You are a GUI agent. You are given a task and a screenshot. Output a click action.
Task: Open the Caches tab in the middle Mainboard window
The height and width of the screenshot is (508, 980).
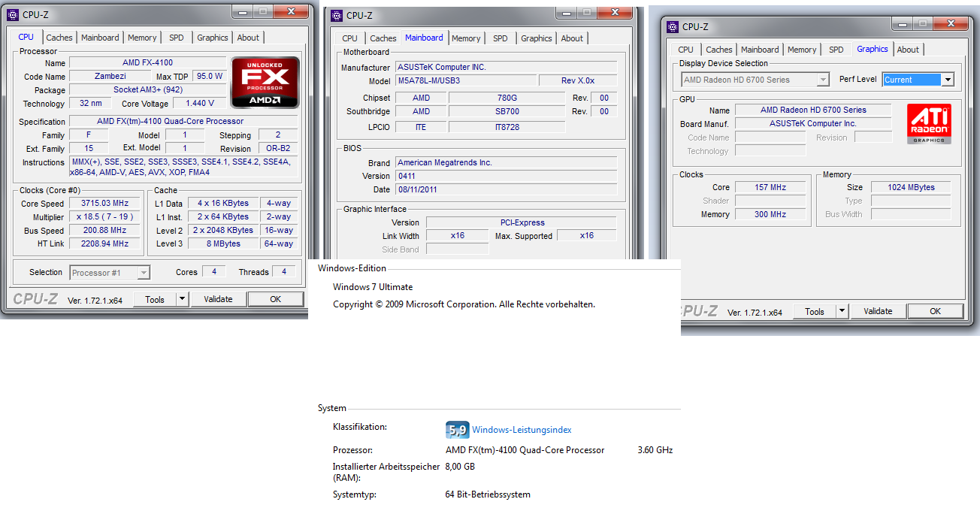(x=383, y=38)
